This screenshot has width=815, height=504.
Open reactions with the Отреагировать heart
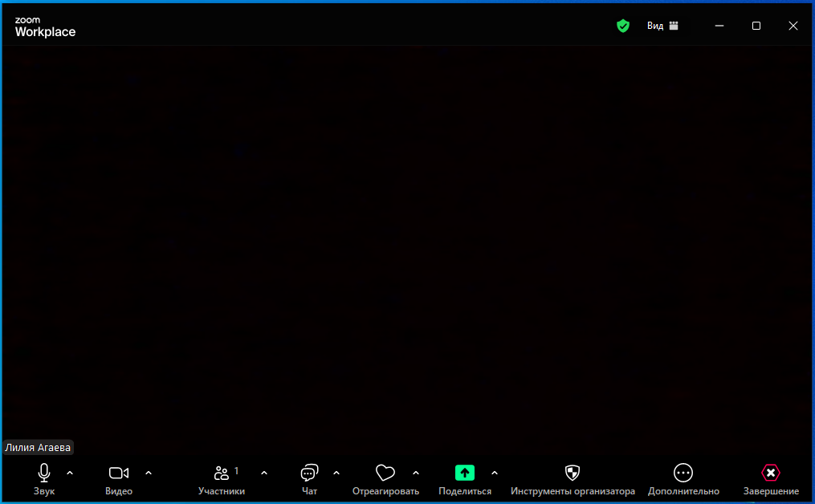click(x=385, y=479)
